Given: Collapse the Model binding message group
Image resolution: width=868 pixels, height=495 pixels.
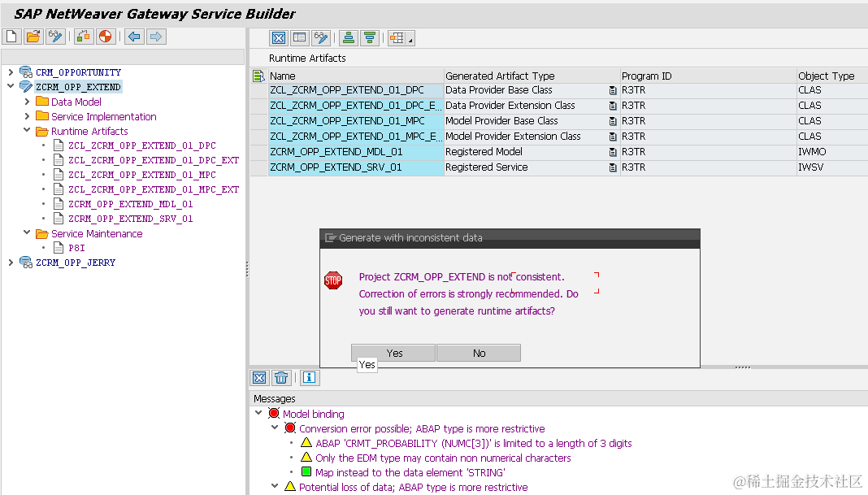Looking at the screenshot, I should pyautogui.click(x=258, y=413).
